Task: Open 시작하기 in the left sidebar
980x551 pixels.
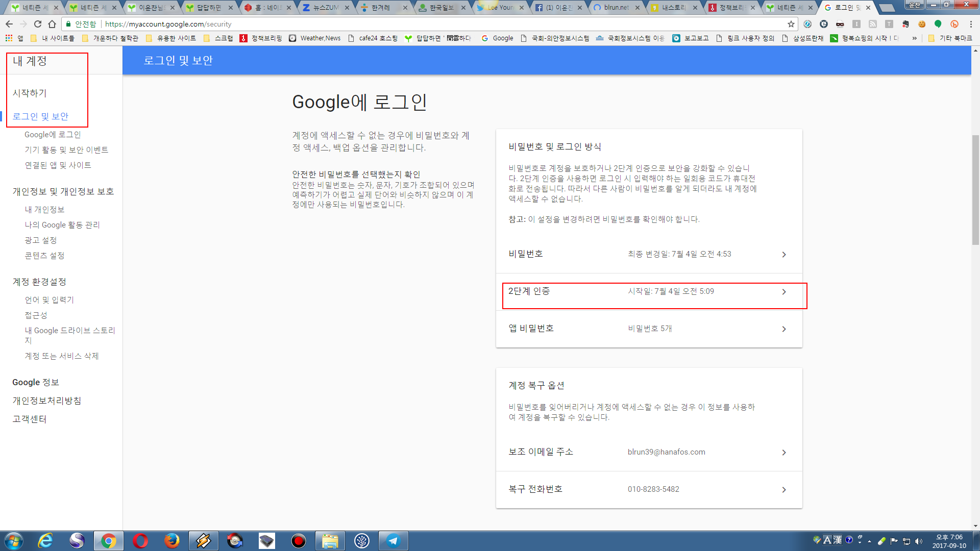Action: point(30,93)
